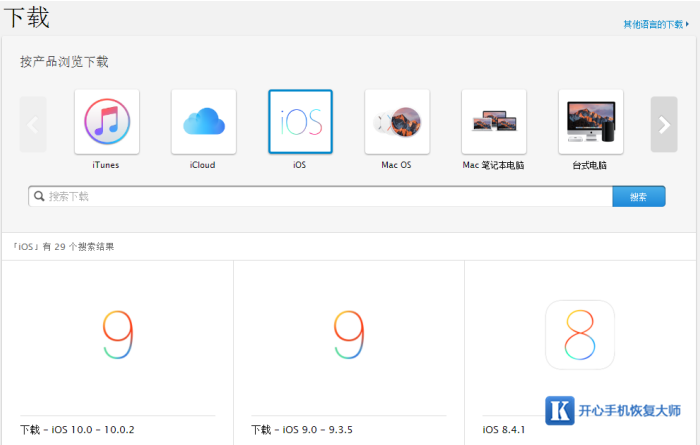Choose the iOS product tile

point(300,122)
